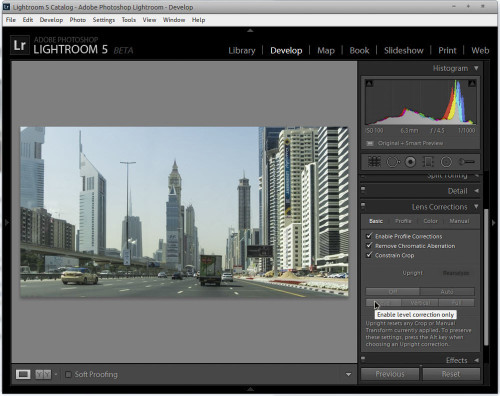This screenshot has width=500, height=396.
Task: Toggle the Detail panel on/off switch
Action: (363, 189)
